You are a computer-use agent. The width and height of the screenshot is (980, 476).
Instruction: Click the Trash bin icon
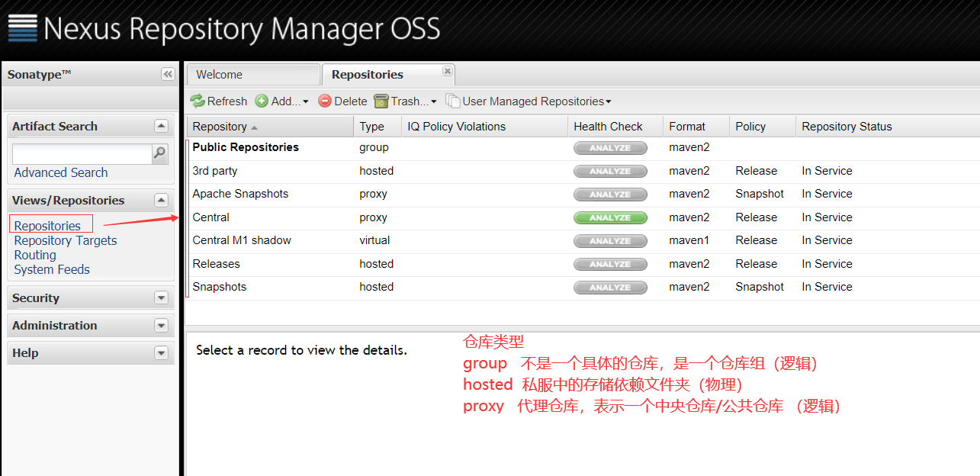pos(381,101)
